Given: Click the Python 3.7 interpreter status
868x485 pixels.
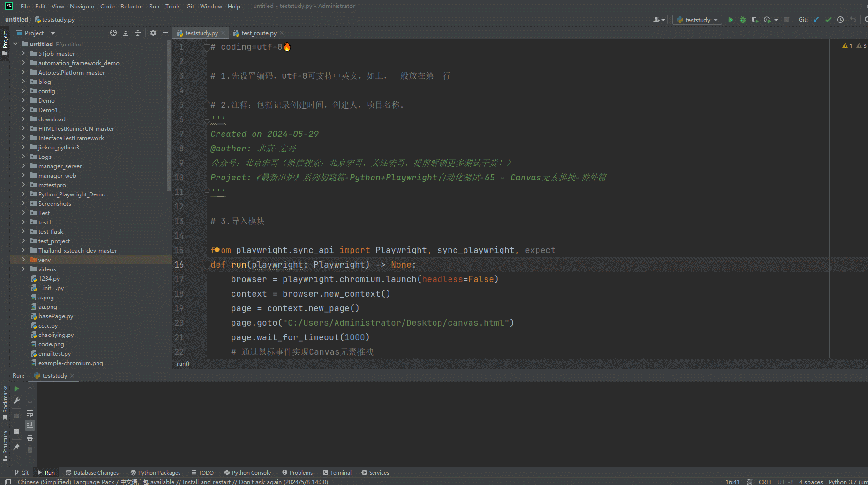Looking at the screenshot, I should coord(847,482).
